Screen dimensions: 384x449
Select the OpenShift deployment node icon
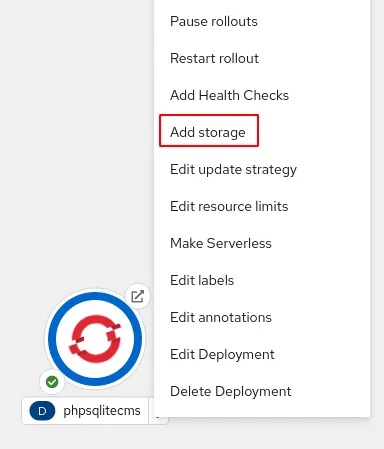point(95,339)
